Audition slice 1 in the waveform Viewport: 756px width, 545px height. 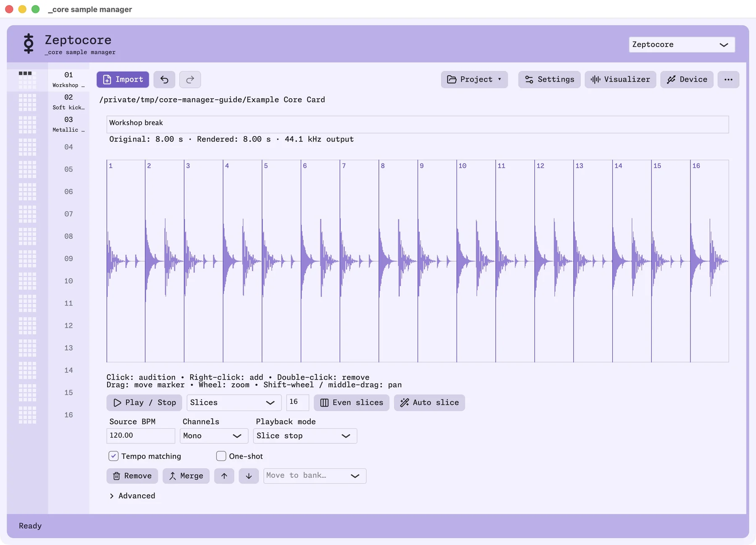point(126,261)
